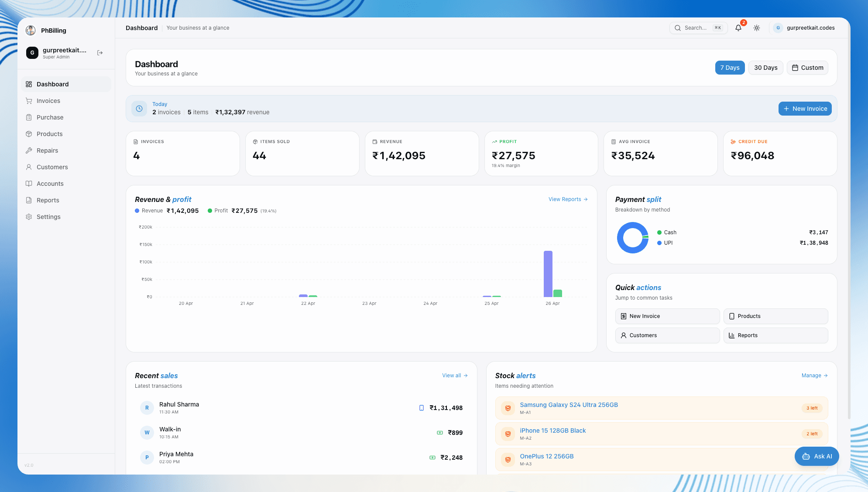Click the clock icon in Today banner
The image size is (868, 492).
(139, 109)
